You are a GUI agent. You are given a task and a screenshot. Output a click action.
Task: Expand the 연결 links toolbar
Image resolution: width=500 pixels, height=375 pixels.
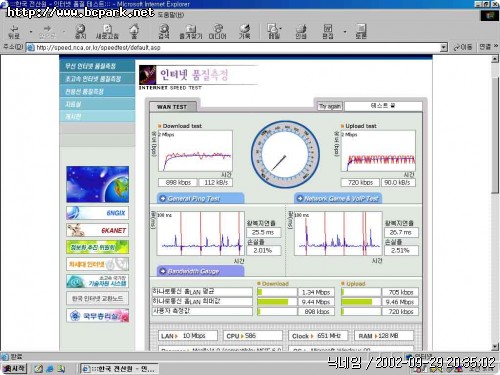point(488,47)
